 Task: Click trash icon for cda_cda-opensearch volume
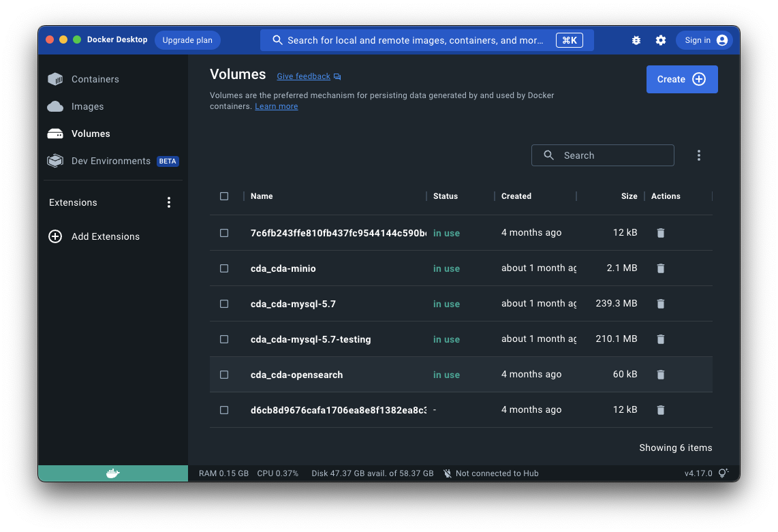click(x=660, y=375)
